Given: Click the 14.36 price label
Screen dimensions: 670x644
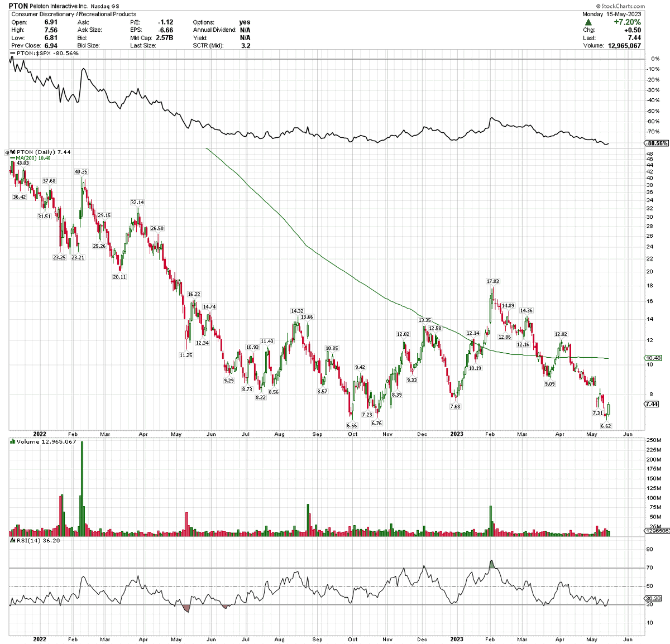Looking at the screenshot, I should coord(527,310).
